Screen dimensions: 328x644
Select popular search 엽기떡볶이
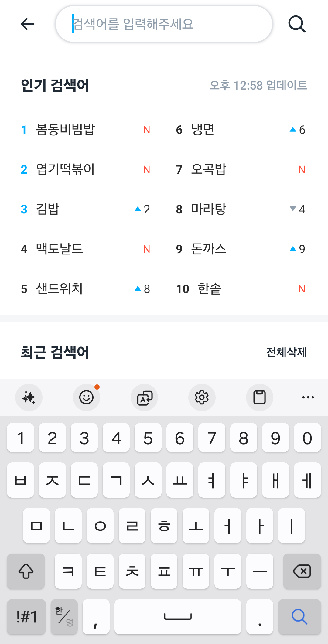pyautogui.click(x=66, y=169)
